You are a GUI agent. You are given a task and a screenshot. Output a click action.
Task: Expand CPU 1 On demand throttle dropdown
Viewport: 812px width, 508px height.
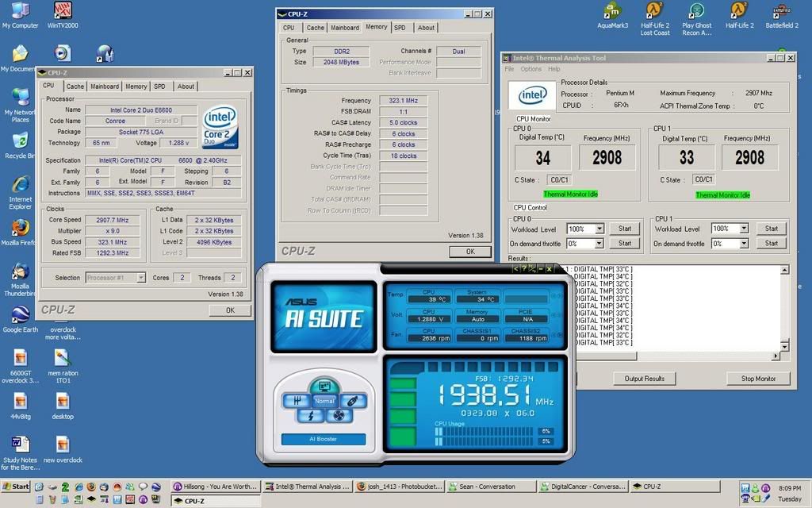pos(744,243)
